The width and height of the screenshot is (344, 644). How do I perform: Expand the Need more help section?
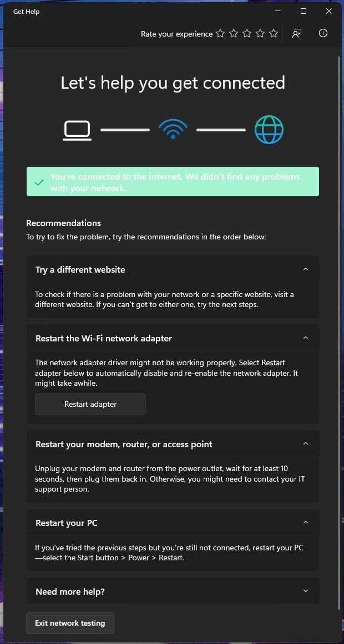click(x=305, y=591)
